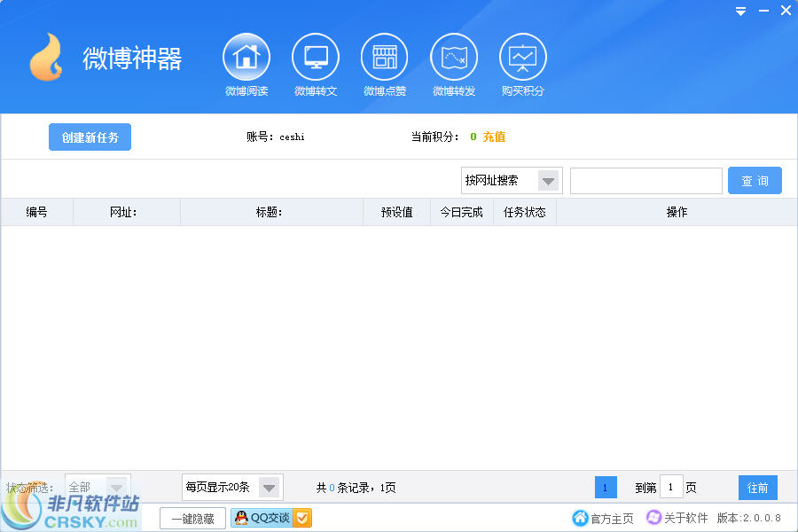Click the 版本:2.0.0.8 version text
The width and height of the screenshot is (798, 532).
748,518
